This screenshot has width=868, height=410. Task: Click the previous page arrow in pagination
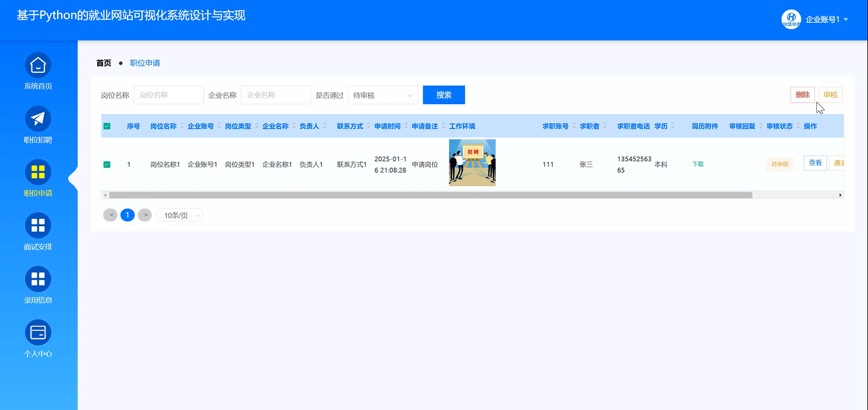110,215
